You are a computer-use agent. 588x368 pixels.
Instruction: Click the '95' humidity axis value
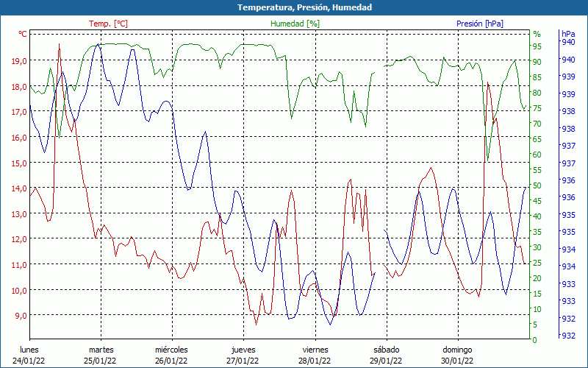(537, 46)
